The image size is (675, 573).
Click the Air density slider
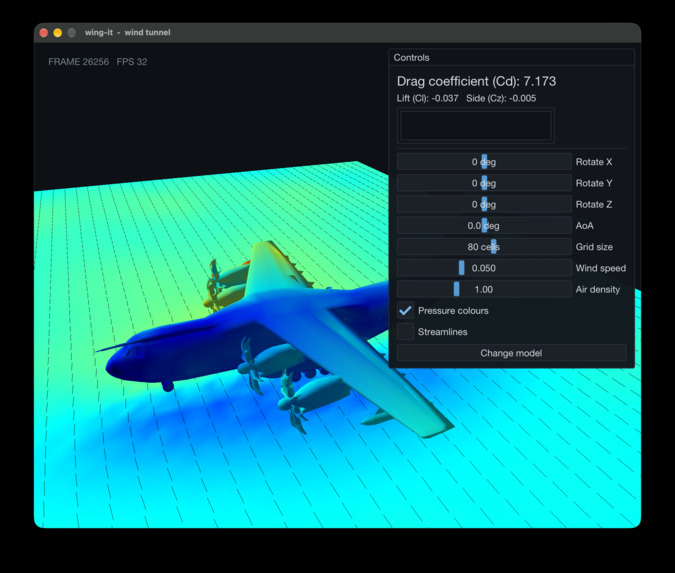(484, 289)
